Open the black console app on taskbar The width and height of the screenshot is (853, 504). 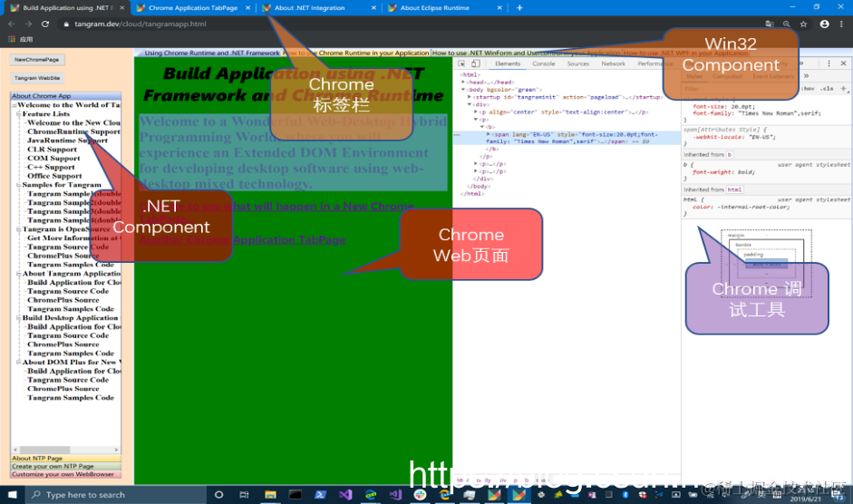click(x=296, y=495)
